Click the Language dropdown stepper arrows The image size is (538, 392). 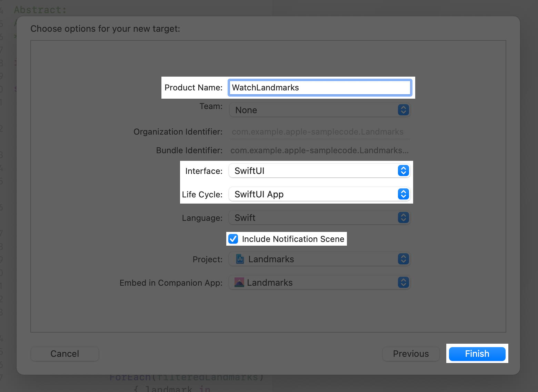click(x=403, y=218)
